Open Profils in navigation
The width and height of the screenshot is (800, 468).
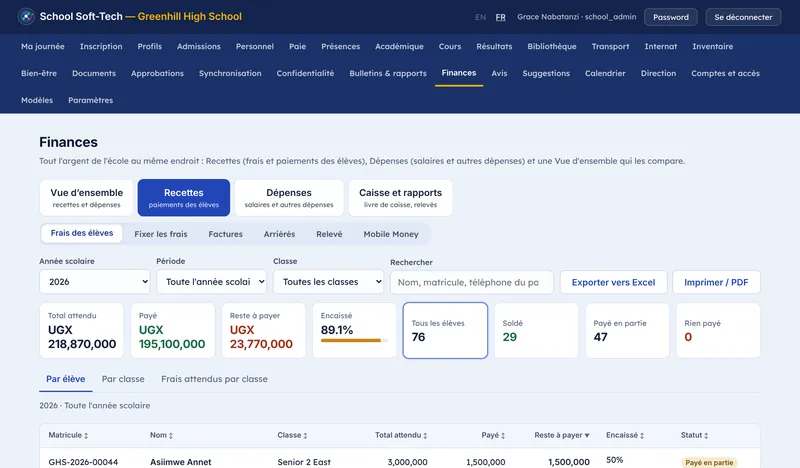click(x=149, y=46)
